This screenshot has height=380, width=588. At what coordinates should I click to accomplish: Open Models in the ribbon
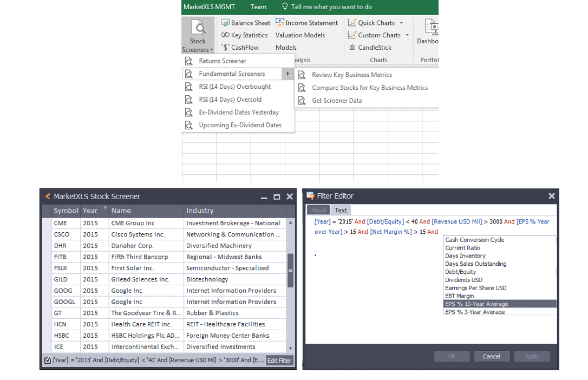[286, 48]
